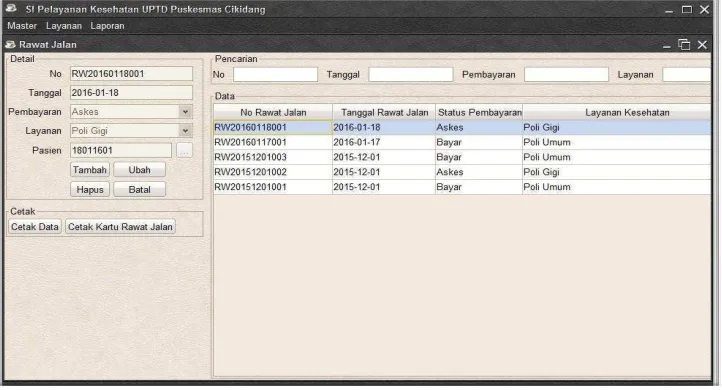Screen dimensions: 722x390
Task: Open the Master menu
Action: click(x=22, y=26)
